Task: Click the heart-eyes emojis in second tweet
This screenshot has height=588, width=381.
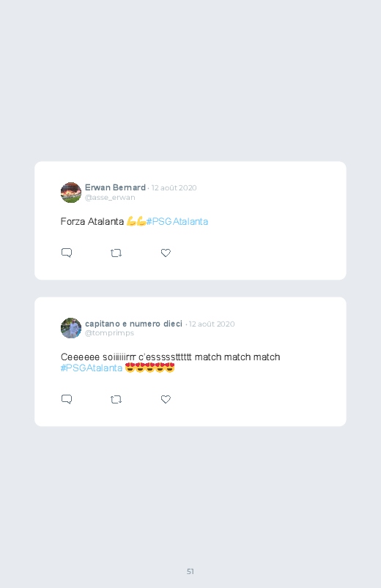Action: point(149,368)
